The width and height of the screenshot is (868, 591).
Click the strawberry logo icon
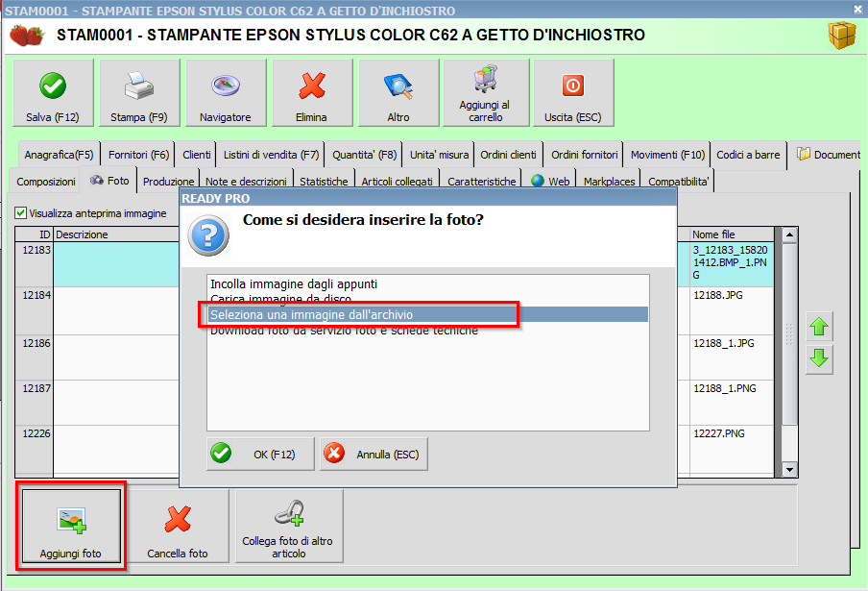pos(27,36)
